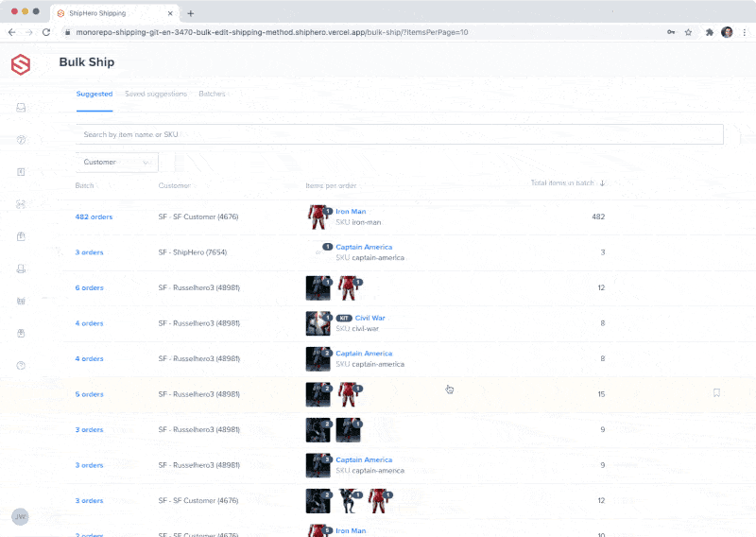The image size is (756, 537).
Task: Click the Iron Man thumbnail in 482 orders row
Action: tap(318, 217)
